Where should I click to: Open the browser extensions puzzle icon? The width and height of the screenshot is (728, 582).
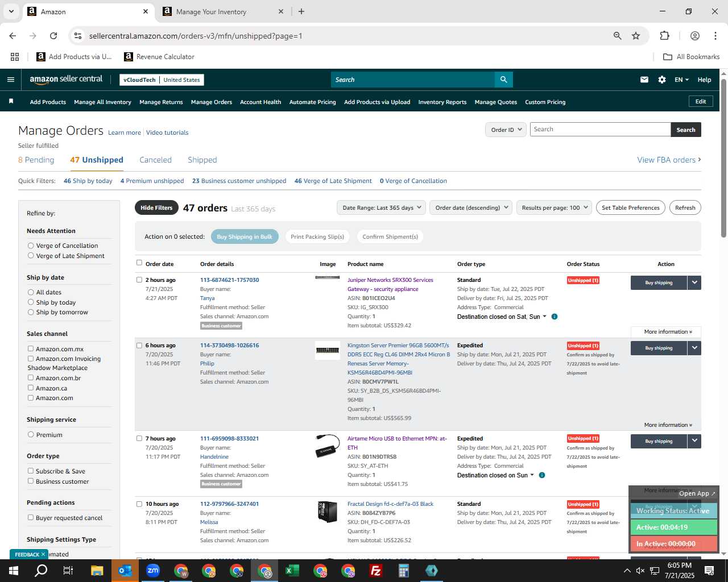click(x=664, y=36)
